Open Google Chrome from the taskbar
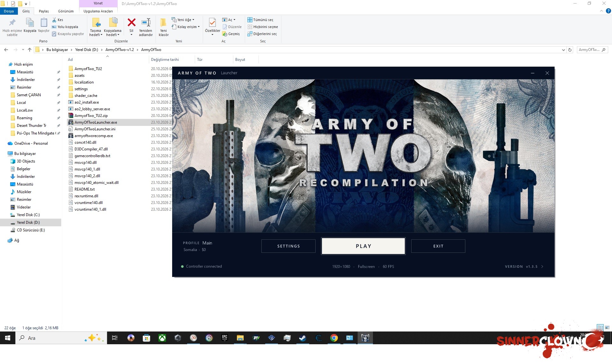The image size is (612, 364). (334, 338)
